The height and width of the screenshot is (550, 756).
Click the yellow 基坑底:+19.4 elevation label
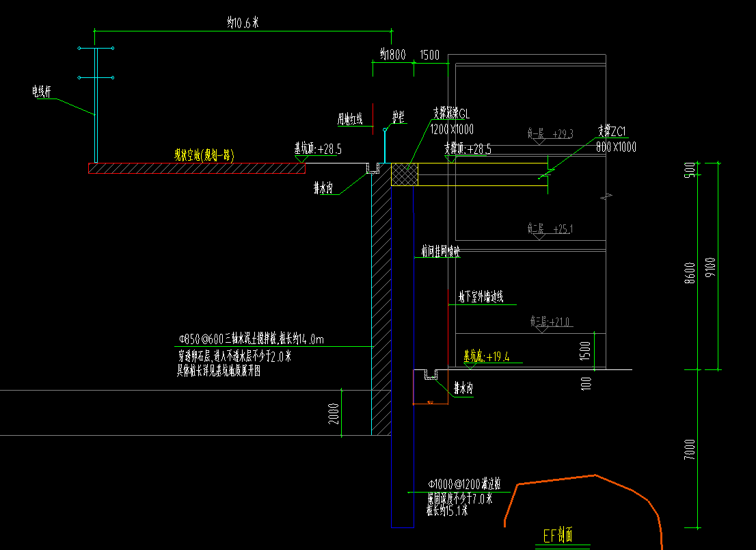coord(487,356)
